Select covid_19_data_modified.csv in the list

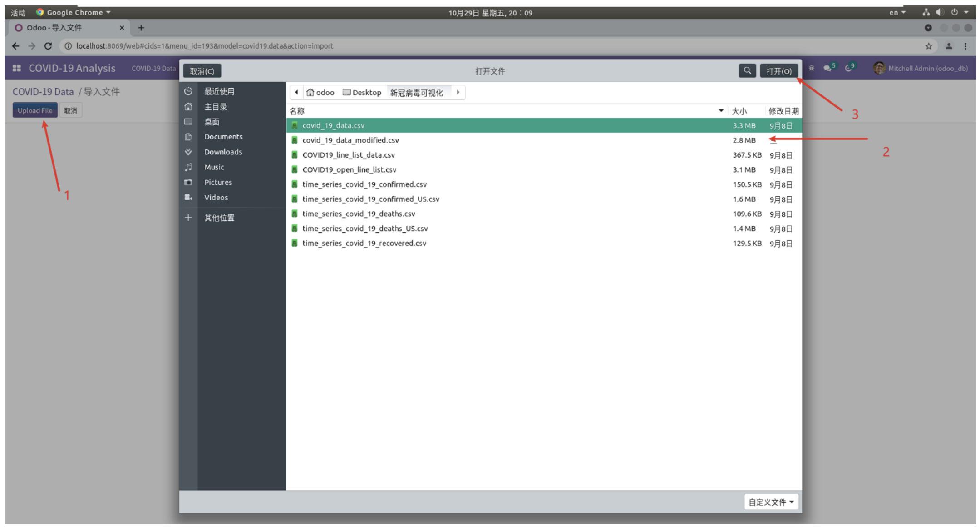(351, 140)
